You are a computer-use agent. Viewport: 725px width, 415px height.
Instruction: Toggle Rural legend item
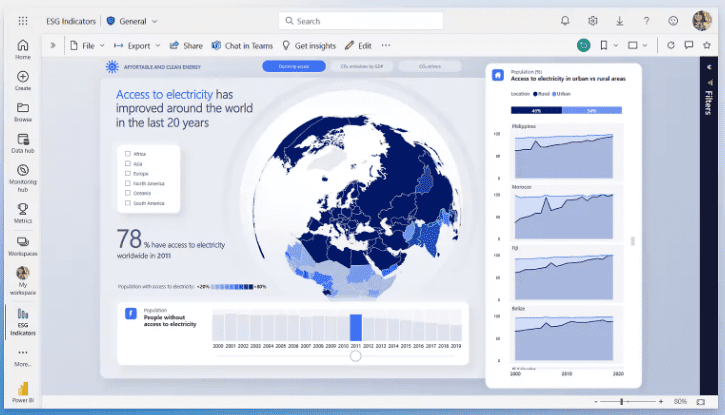pyautogui.click(x=541, y=94)
